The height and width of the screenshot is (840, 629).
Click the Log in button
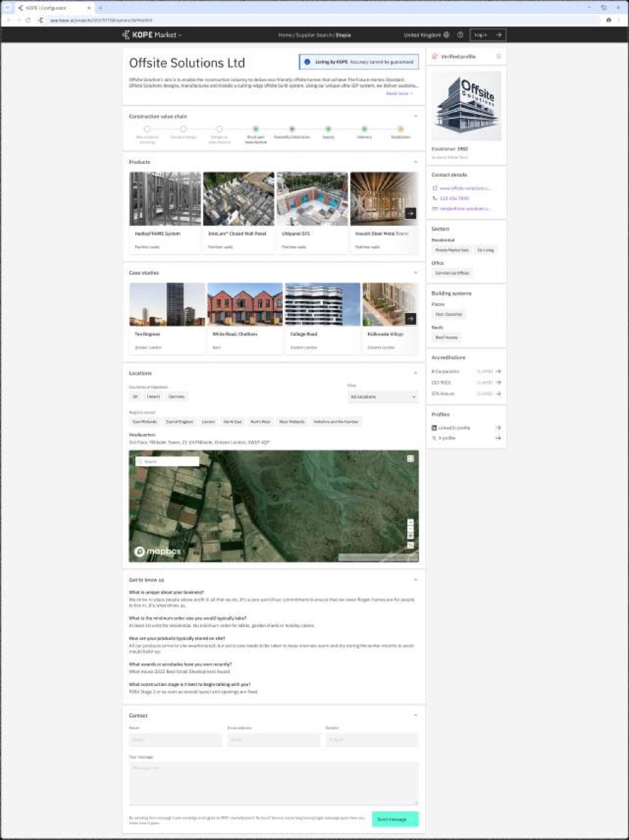pyautogui.click(x=488, y=34)
